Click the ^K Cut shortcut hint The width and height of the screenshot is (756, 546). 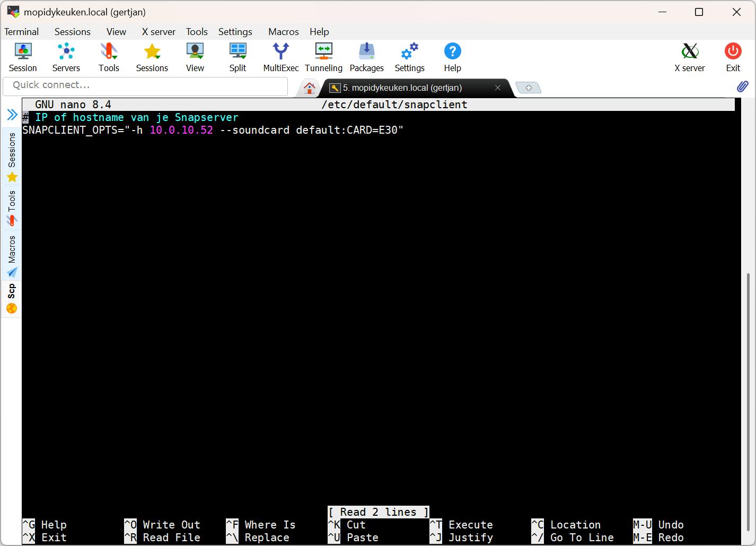tap(347, 525)
